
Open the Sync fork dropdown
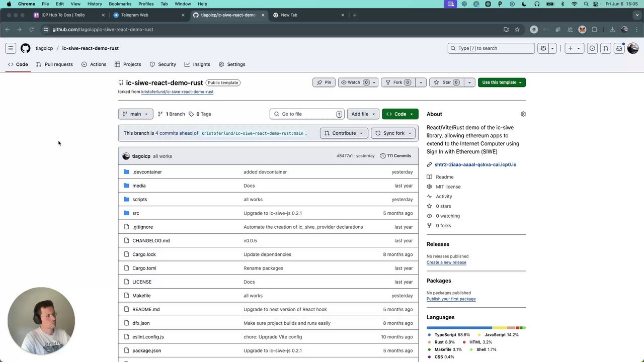tap(394, 133)
